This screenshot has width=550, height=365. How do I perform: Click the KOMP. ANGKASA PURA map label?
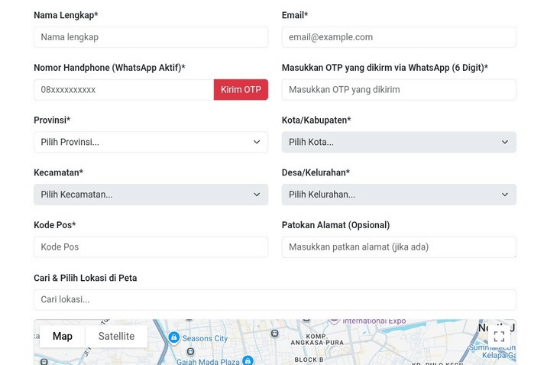pyautogui.click(x=317, y=339)
